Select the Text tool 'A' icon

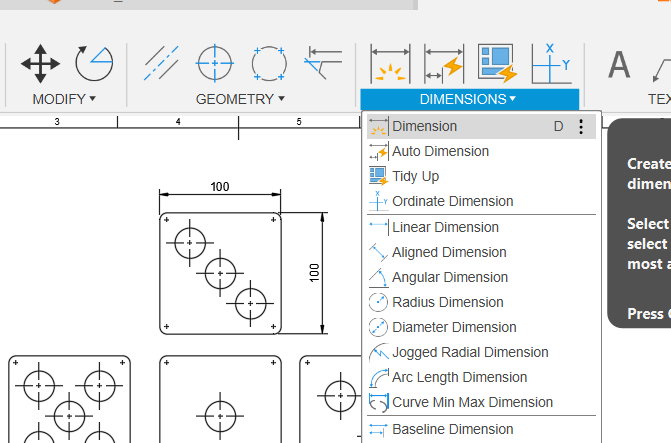point(620,65)
